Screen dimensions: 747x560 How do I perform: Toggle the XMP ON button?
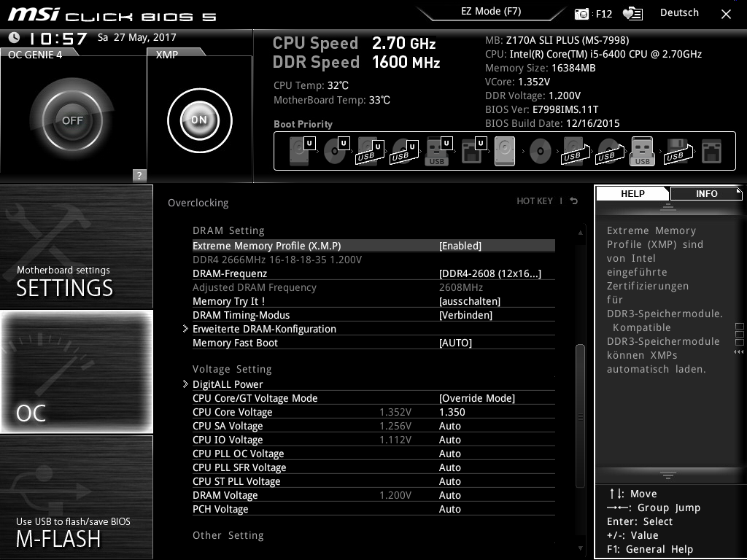click(200, 120)
